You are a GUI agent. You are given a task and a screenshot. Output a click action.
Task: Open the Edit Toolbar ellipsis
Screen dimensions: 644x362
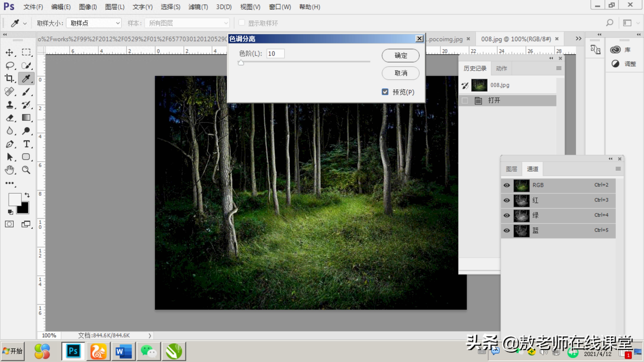[x=10, y=183]
